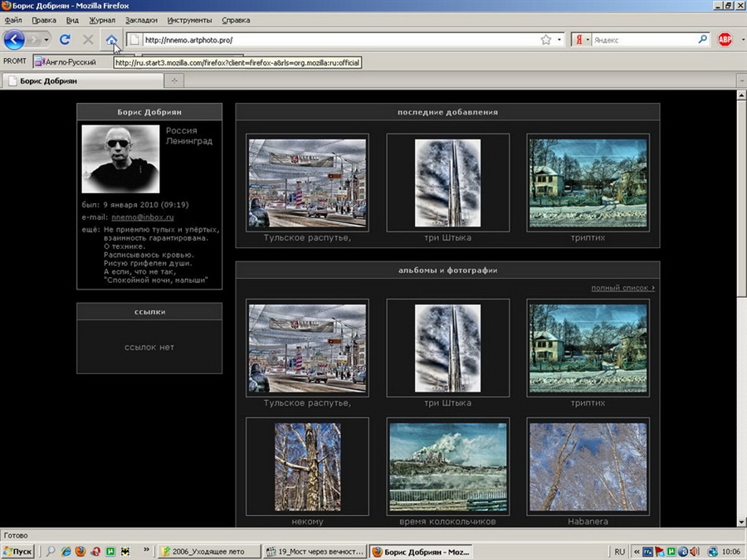Image resolution: width=747 pixels, height=560 pixels.
Task: Click the nnemo@inbox.ru email link
Action: click(x=142, y=217)
